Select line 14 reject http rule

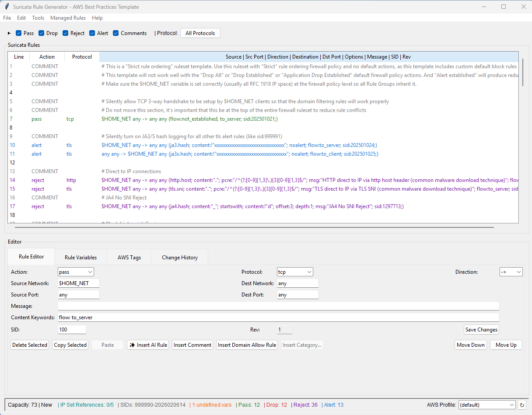point(263,180)
